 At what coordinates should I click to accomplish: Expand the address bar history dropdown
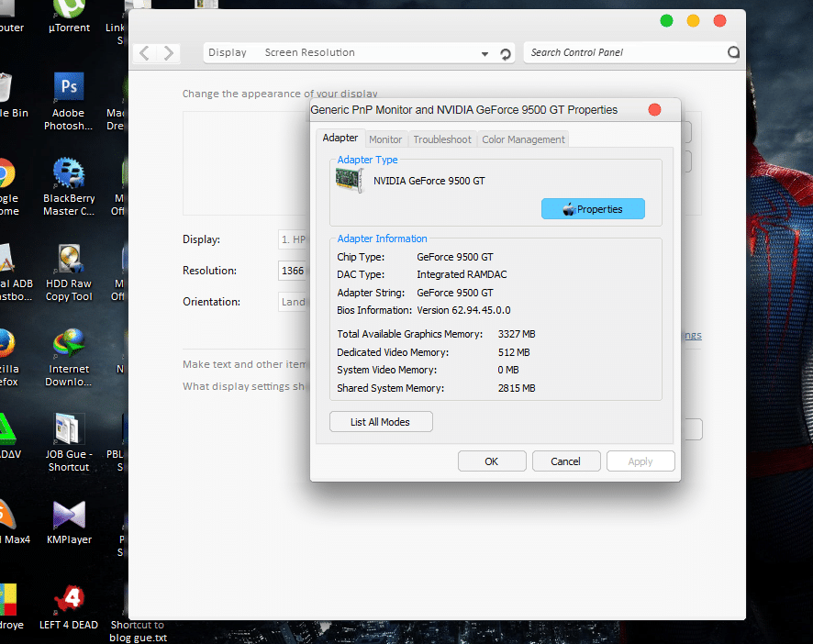(x=484, y=53)
